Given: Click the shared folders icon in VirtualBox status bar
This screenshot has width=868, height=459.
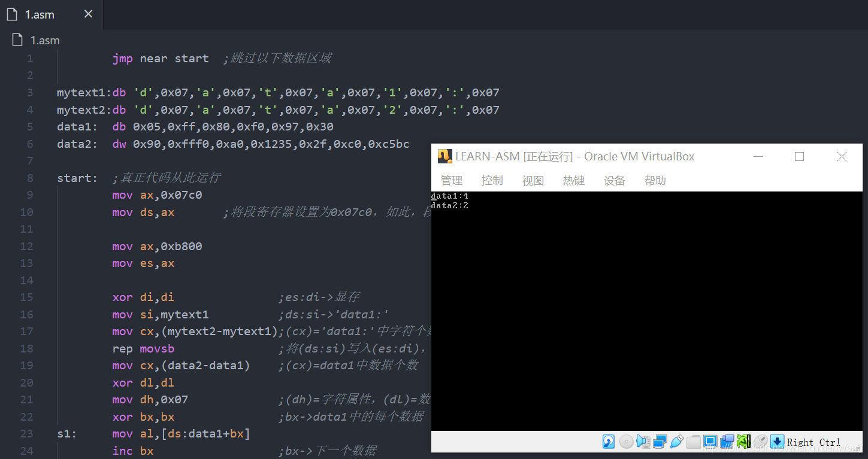Looking at the screenshot, I should [x=694, y=442].
